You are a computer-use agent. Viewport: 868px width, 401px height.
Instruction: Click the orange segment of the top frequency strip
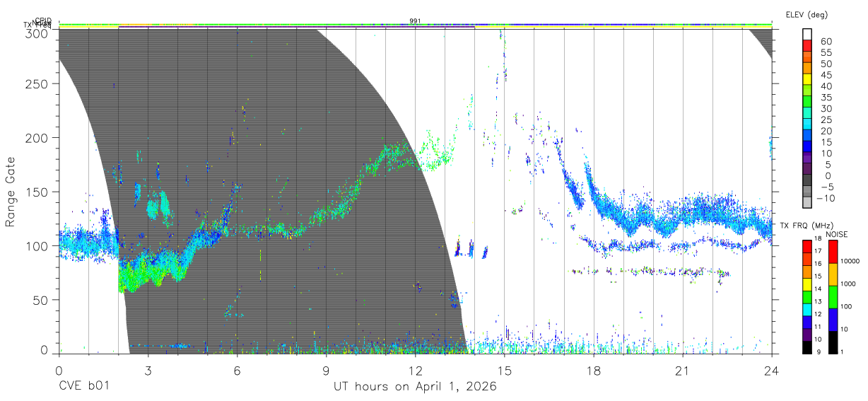pos(134,25)
